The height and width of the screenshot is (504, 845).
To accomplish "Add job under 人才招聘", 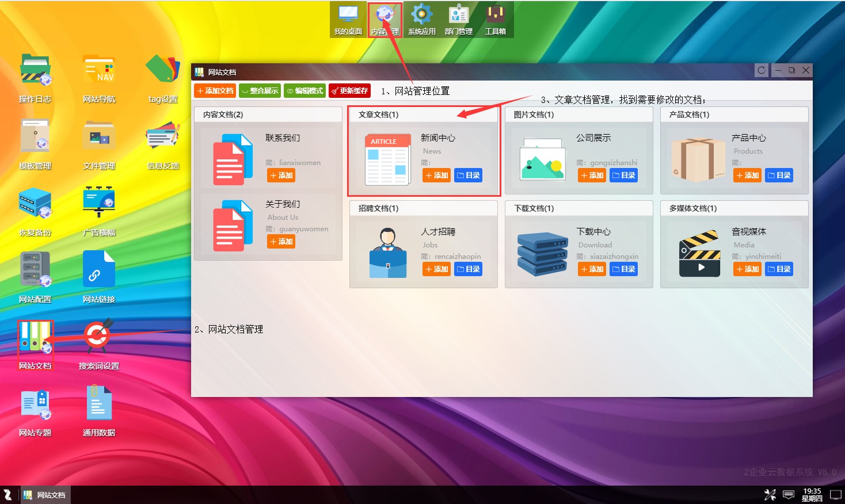I will (437, 269).
